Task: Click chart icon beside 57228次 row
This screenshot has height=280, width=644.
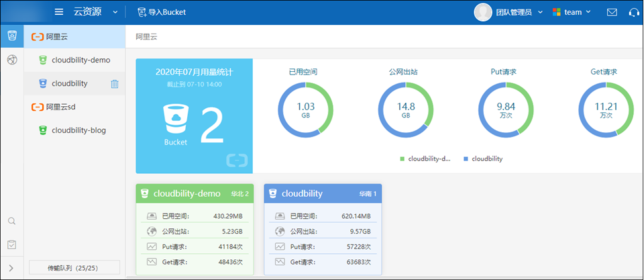Action: pos(280,246)
